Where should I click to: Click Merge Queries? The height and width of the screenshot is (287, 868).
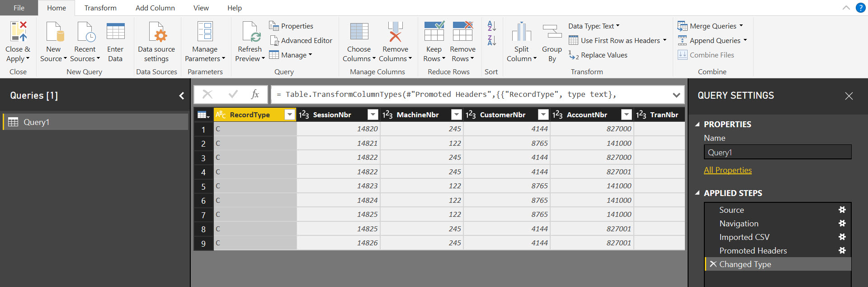coord(710,26)
